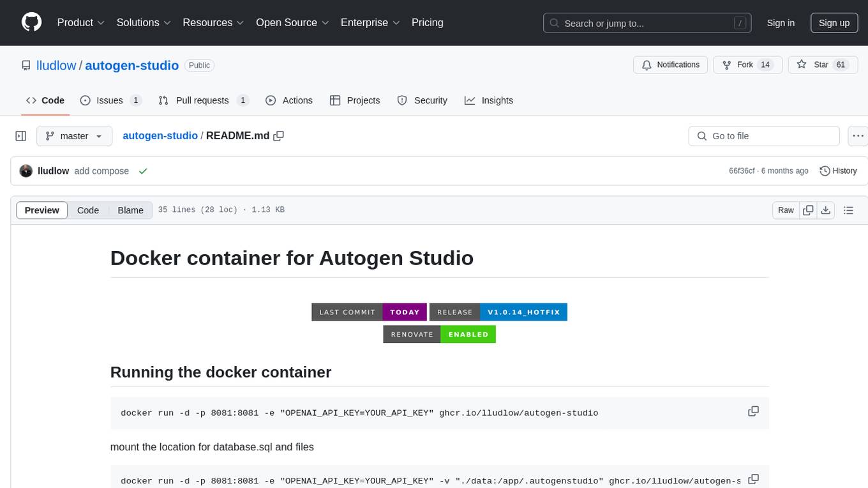Expand the Open Source menu

(x=292, y=22)
